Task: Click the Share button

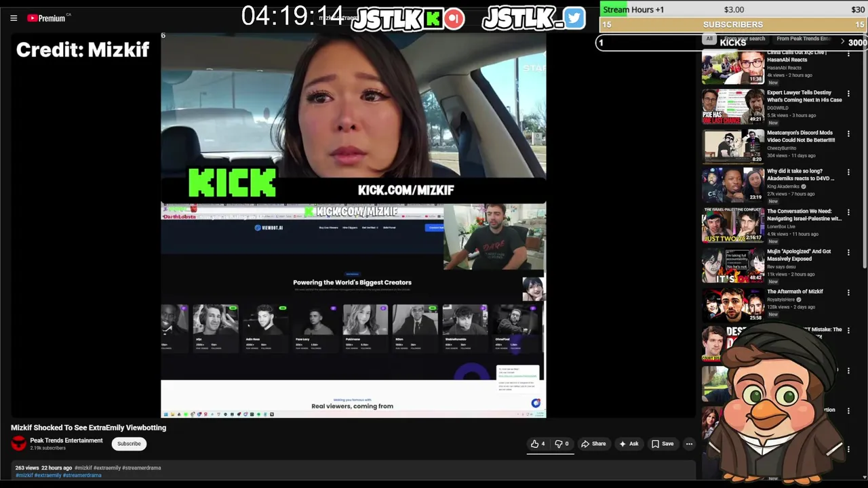Action: click(x=593, y=444)
